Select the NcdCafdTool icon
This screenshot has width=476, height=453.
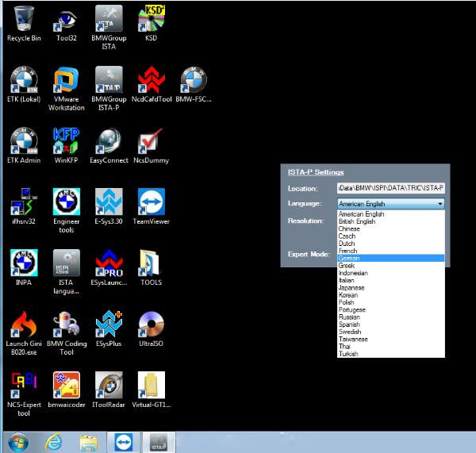(x=152, y=85)
